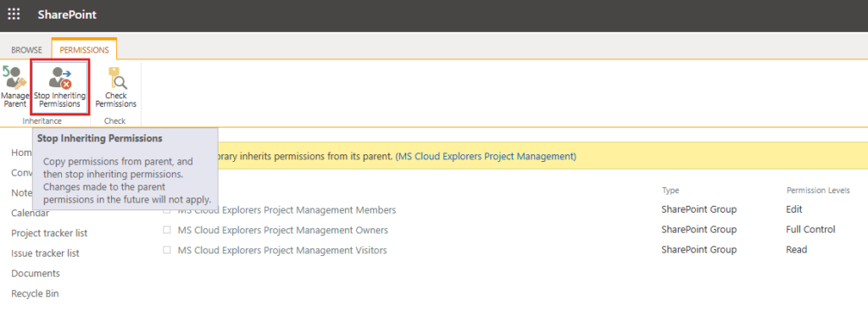The width and height of the screenshot is (868, 317).
Task: Open the MS Cloud Explorers Project Management parent link
Action: pyautogui.click(x=486, y=157)
